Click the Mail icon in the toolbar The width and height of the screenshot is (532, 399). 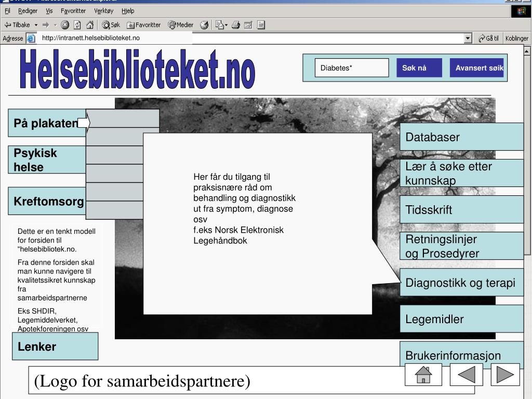click(221, 25)
